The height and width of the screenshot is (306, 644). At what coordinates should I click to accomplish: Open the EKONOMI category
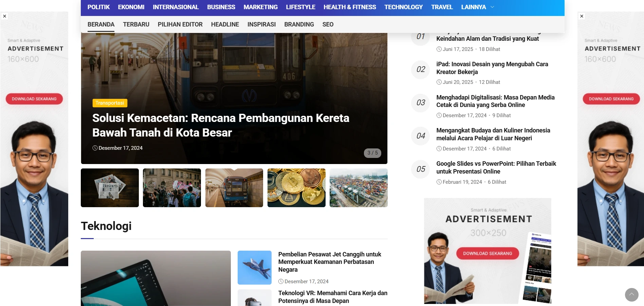(x=131, y=7)
